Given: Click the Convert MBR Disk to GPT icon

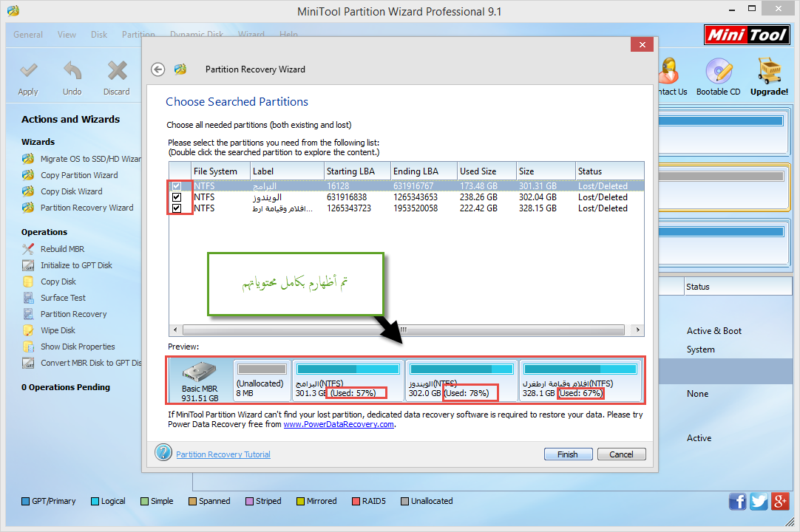Looking at the screenshot, I should point(28,364).
